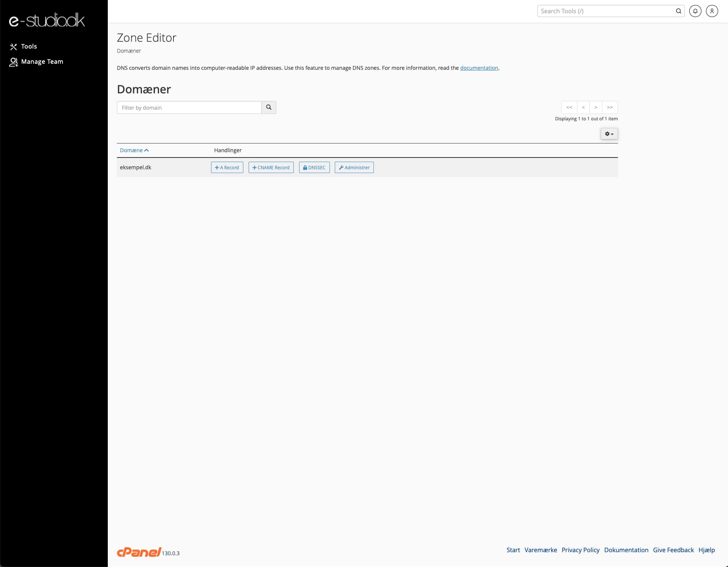The height and width of the screenshot is (567, 728).
Task: Add a CNAME Record for eksempel.dk
Action: tap(271, 167)
